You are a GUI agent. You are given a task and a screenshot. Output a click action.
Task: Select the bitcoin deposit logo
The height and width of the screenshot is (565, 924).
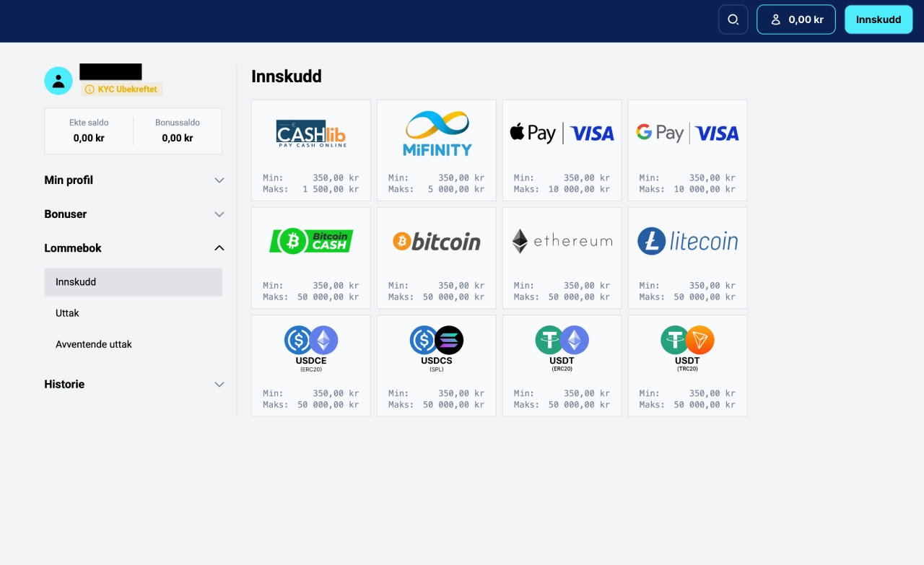pos(437,241)
